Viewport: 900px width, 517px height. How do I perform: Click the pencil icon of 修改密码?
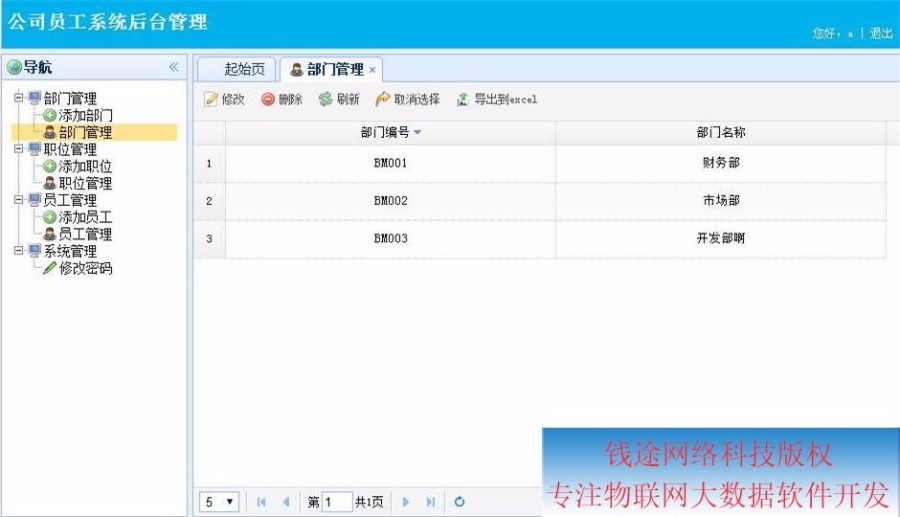tap(50, 268)
